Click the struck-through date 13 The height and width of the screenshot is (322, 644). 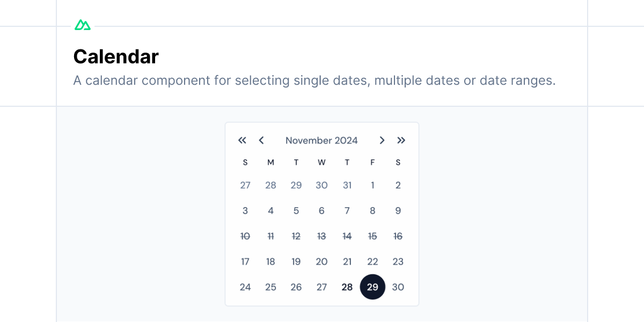tap(321, 236)
